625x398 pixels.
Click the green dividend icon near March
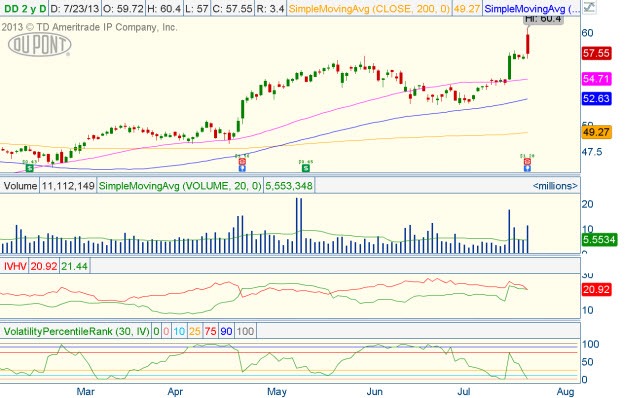coord(29,169)
